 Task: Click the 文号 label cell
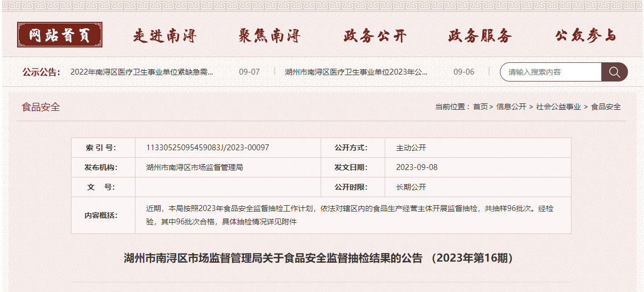(103, 187)
